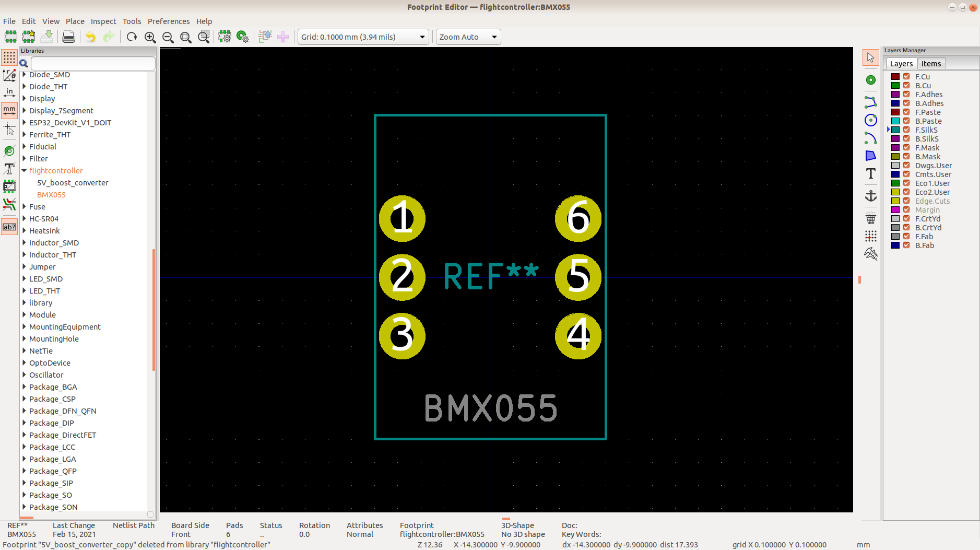The image size is (980, 550).
Task: Expand the Diode_THT library
Action: [24, 87]
